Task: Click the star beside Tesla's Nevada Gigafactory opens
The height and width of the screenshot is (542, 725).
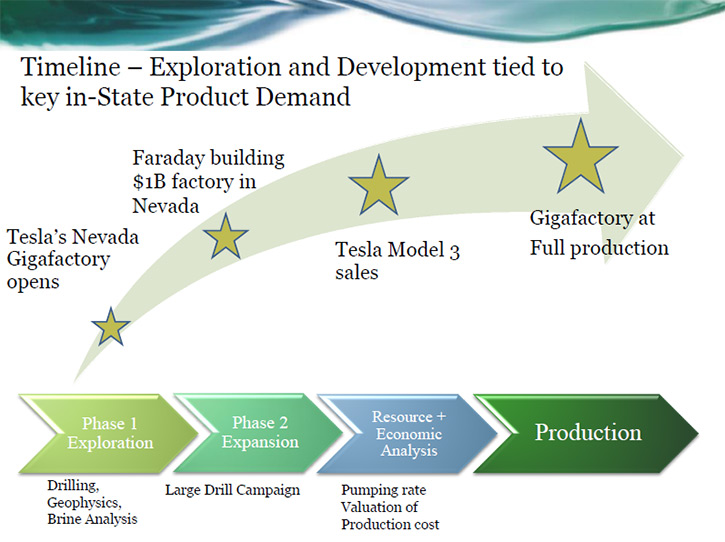Action: pos(111,327)
